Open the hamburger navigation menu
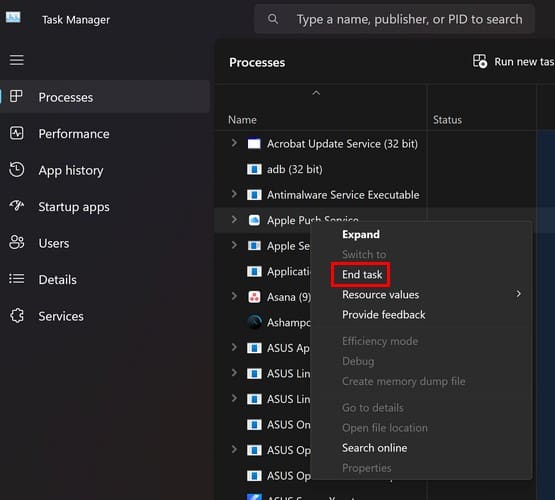 pos(17,60)
